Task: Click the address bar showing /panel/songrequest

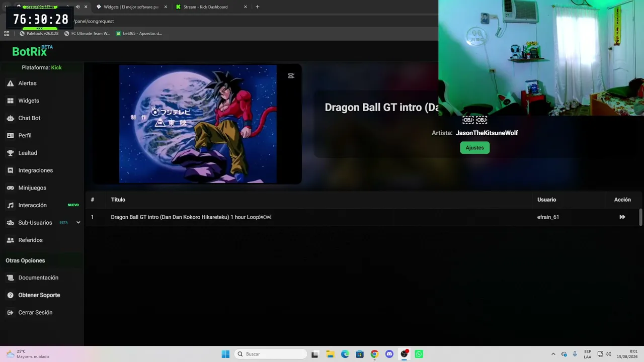Action: point(252,21)
